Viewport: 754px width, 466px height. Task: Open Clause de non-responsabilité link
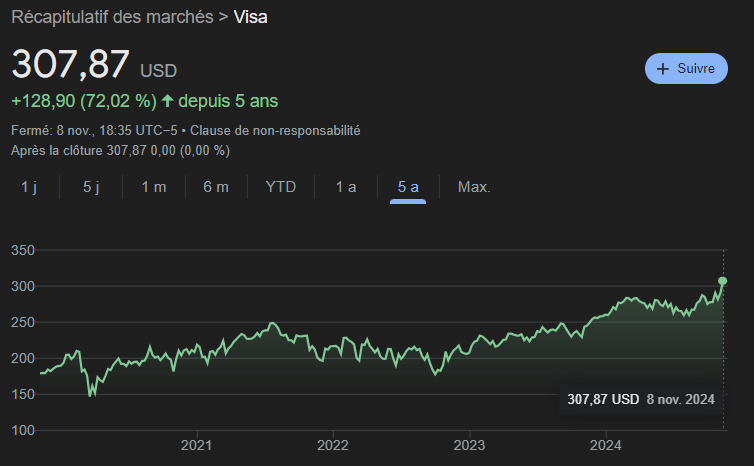275,130
